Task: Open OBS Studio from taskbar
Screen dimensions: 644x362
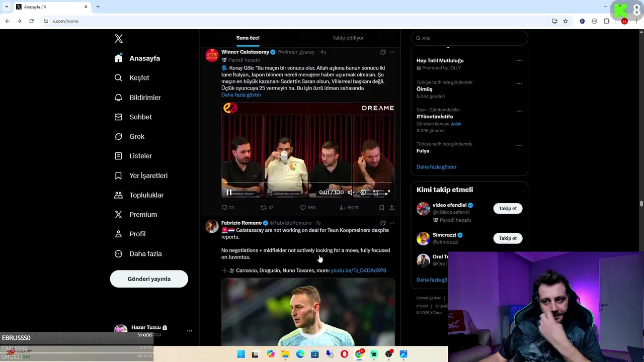Action: tap(389, 354)
